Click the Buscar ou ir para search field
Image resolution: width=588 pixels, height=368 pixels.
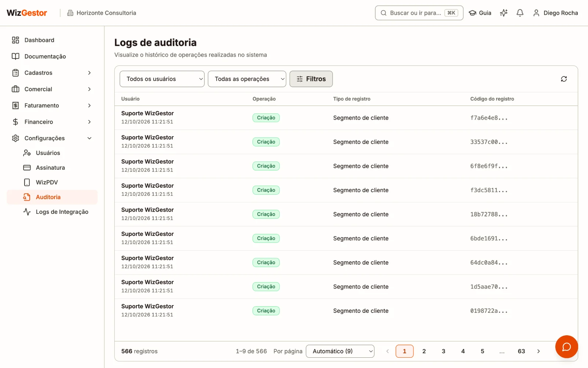[x=419, y=13]
